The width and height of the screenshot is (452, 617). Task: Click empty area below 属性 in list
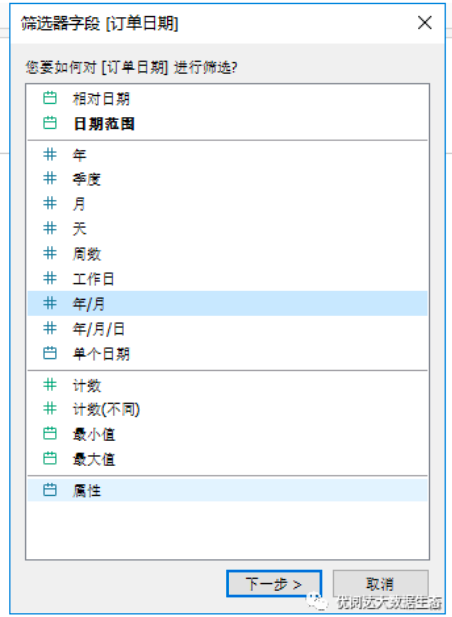pyautogui.click(x=227, y=529)
